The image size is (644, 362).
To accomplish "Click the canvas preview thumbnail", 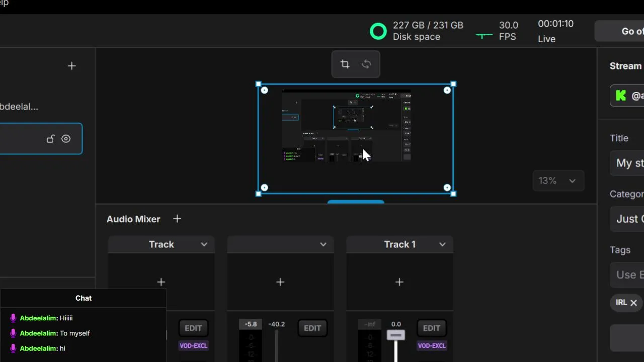I will point(346,126).
